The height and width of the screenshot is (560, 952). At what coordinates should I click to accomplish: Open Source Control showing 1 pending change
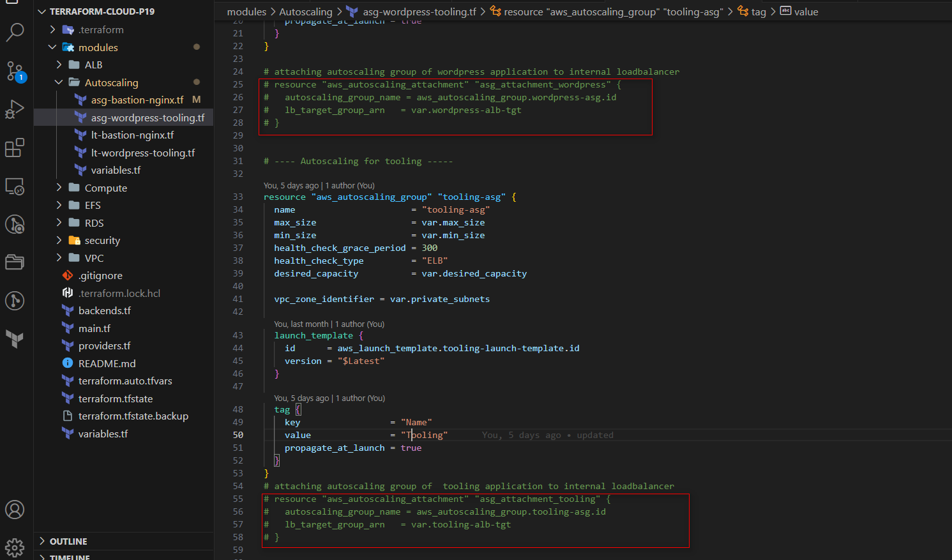tap(15, 72)
